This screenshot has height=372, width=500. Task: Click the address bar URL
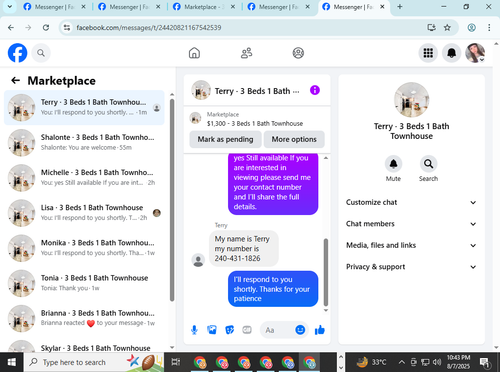click(x=149, y=28)
